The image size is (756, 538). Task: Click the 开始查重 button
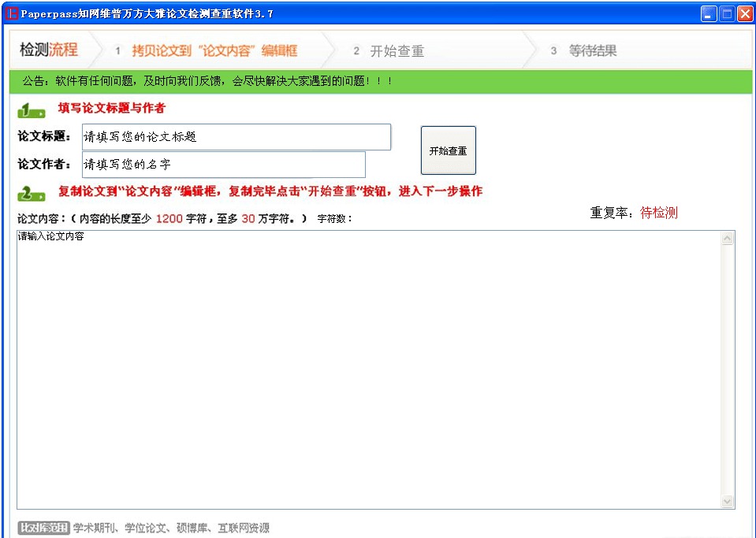tap(449, 150)
